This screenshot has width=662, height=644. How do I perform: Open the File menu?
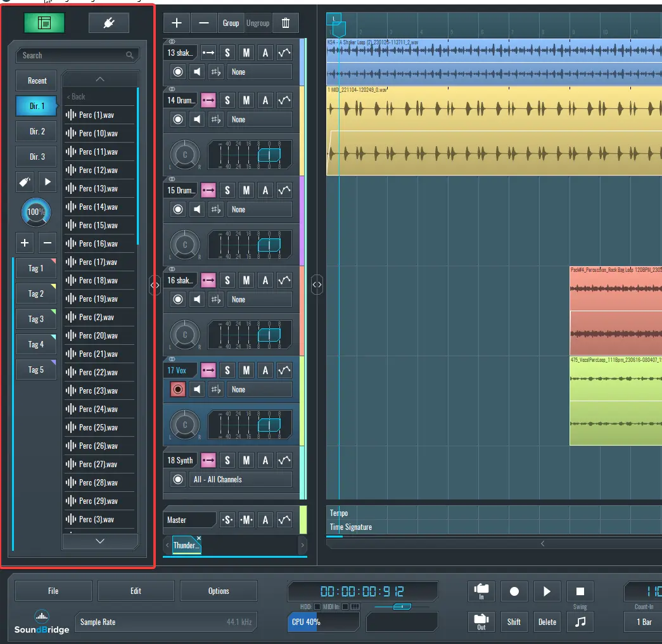(53, 591)
